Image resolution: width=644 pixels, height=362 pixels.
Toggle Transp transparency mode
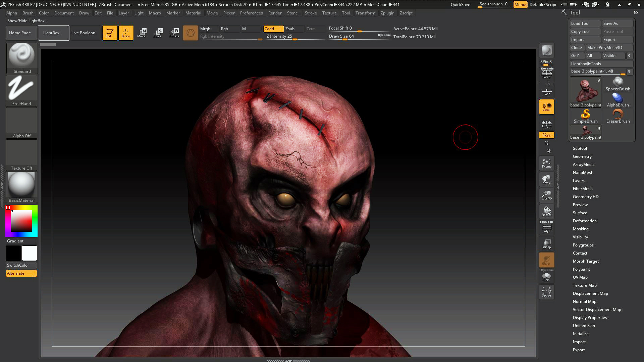[546, 244]
